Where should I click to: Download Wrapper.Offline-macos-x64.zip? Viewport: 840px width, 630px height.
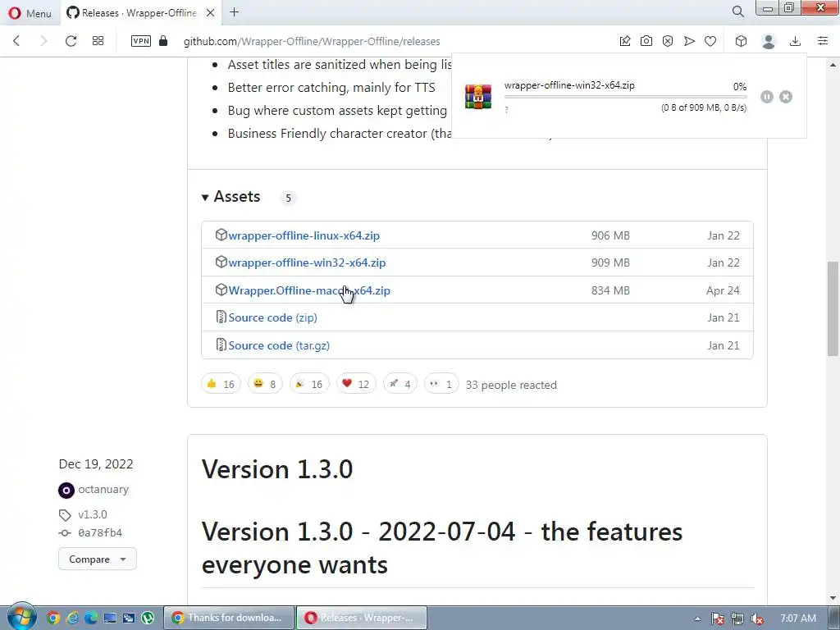click(309, 291)
